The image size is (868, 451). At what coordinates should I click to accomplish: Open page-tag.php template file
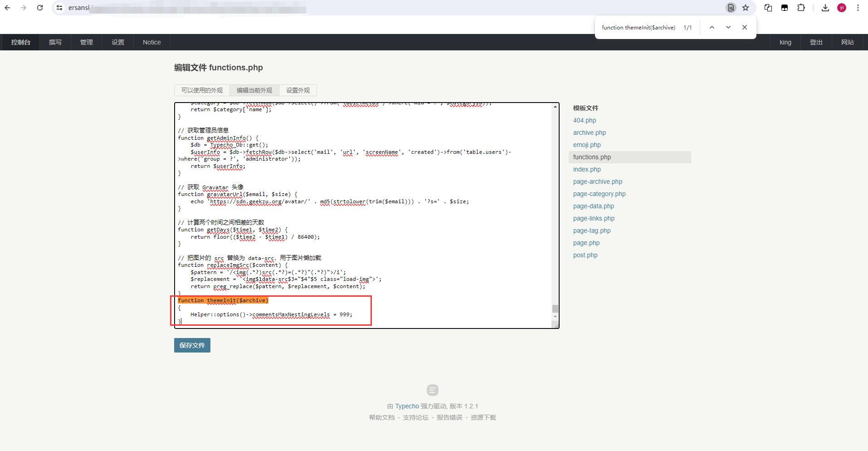pos(592,230)
